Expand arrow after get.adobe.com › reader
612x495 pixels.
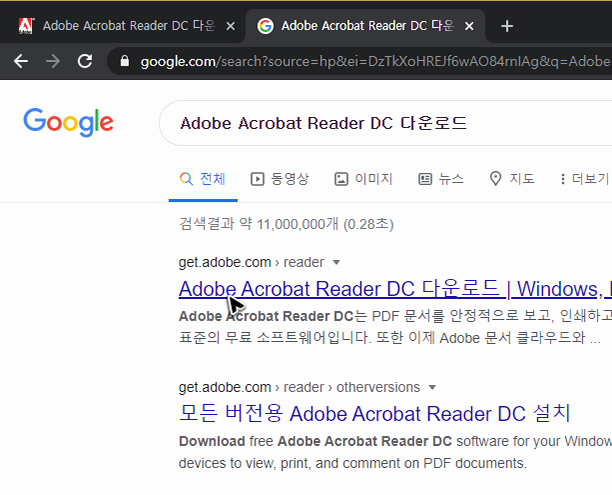[336, 262]
